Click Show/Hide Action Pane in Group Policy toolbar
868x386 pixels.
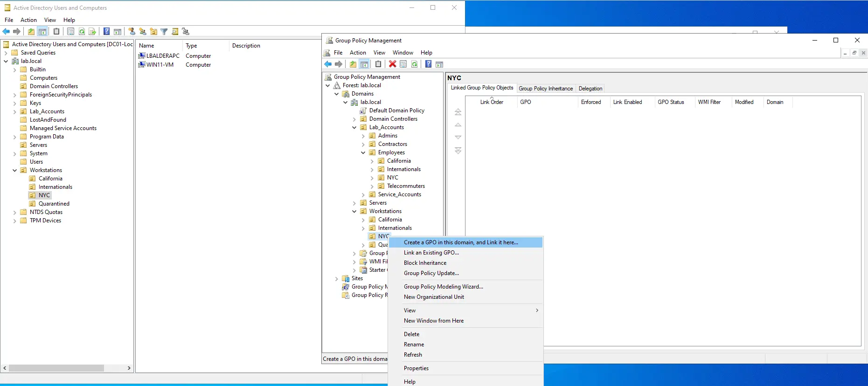click(x=439, y=64)
